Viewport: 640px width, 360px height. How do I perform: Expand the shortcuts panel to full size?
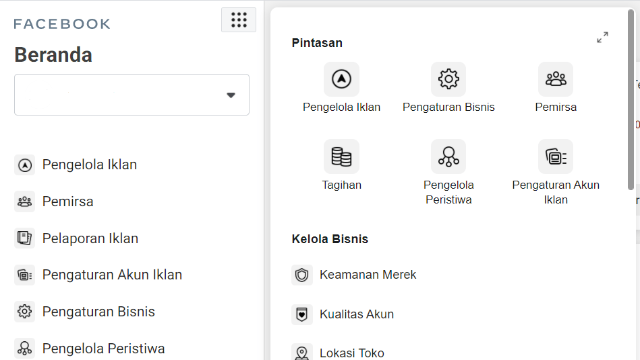click(602, 38)
